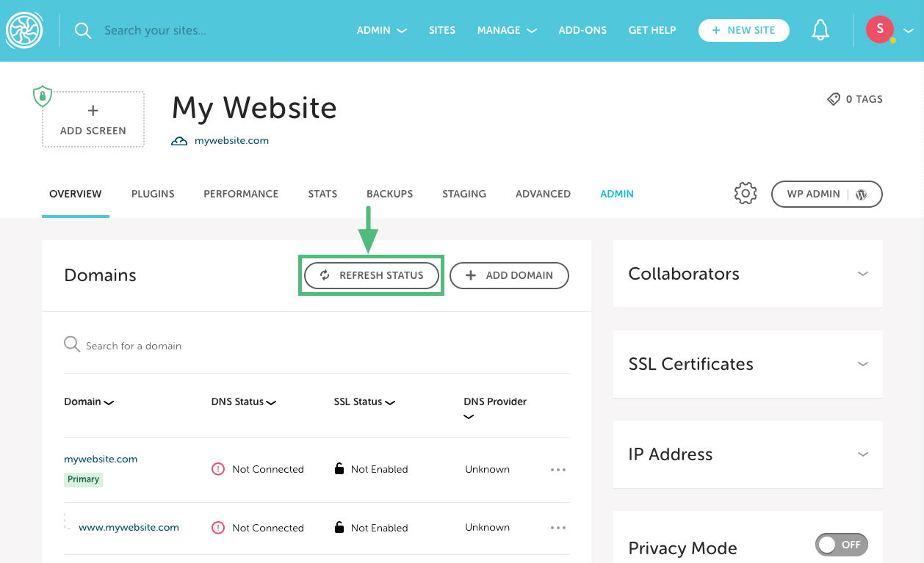Switch to the Backups tab
Image resolution: width=924 pixels, height=563 pixels.
389,193
